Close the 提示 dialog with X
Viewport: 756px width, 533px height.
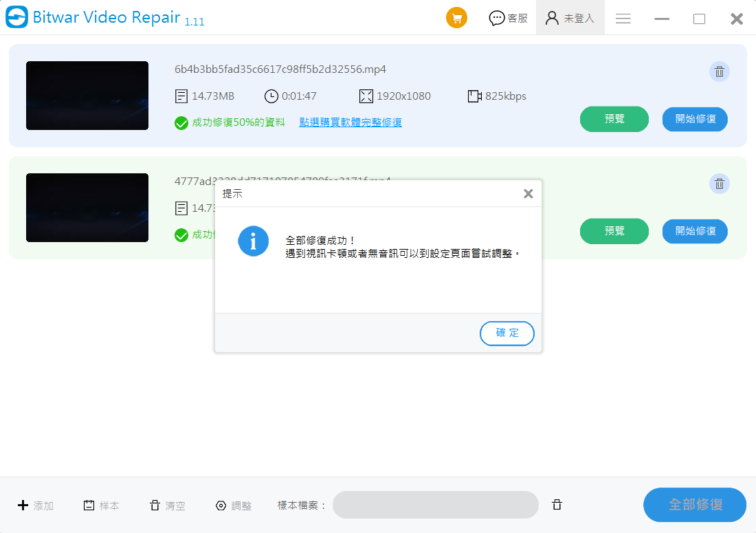tap(528, 194)
